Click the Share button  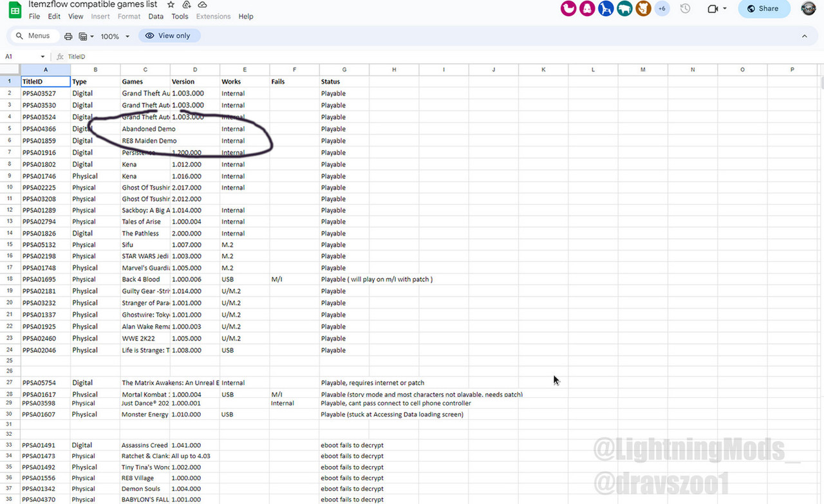(x=763, y=8)
